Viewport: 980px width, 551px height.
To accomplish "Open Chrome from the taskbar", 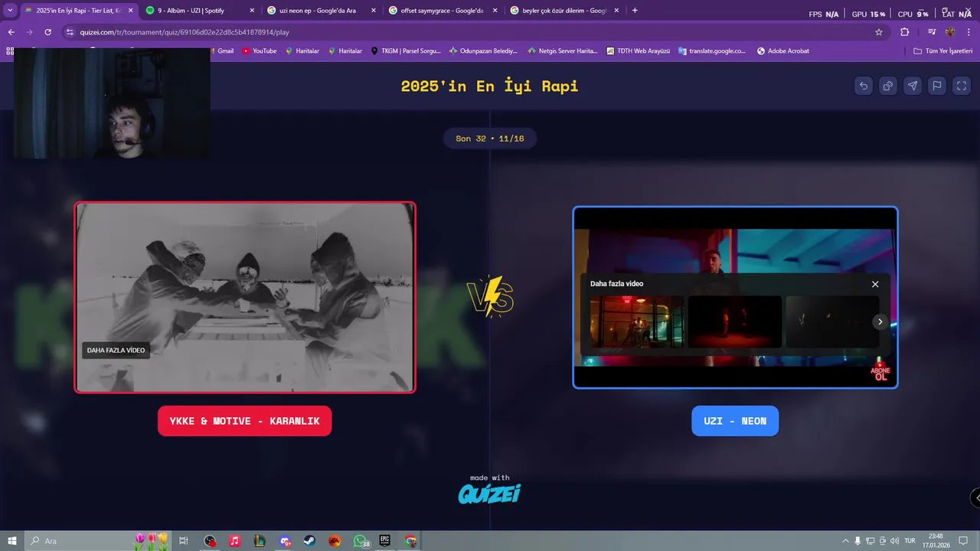I will (410, 541).
